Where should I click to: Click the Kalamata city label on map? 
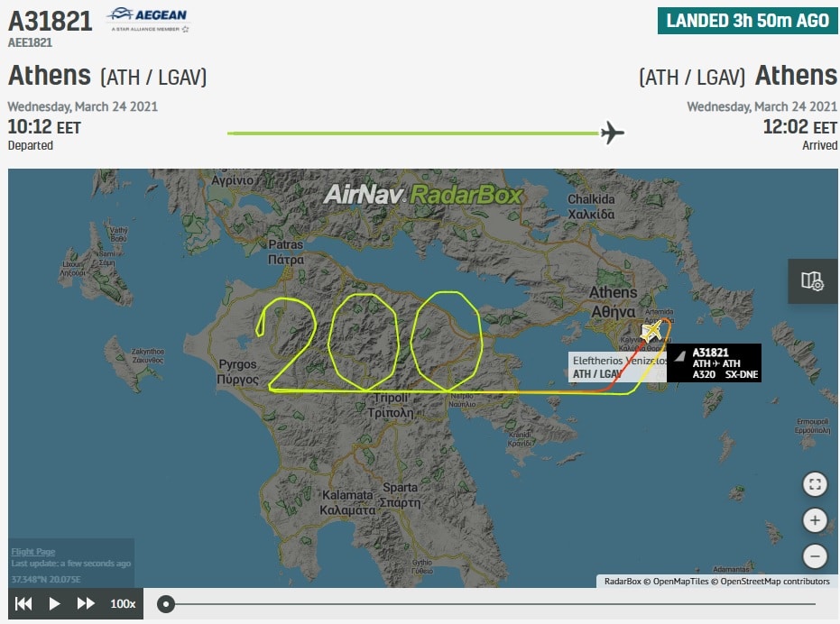pos(347,502)
